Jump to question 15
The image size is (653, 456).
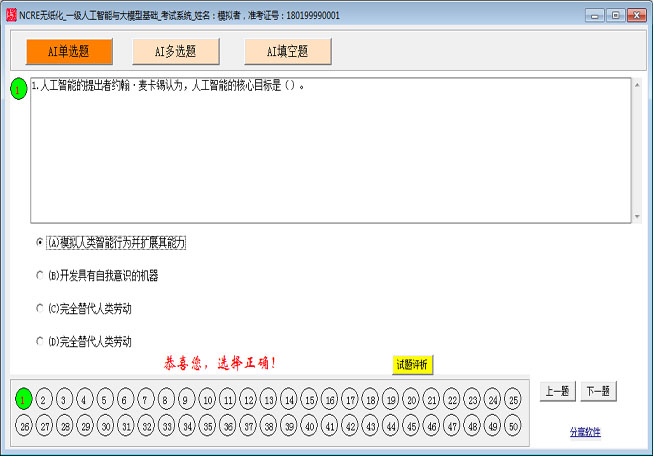[309, 399]
